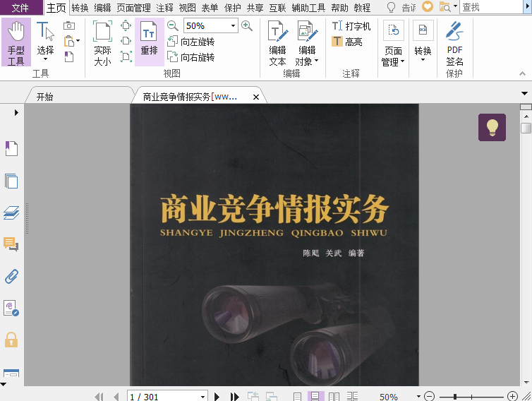The height and width of the screenshot is (401, 532).
Task: Switch to the Edit (编辑) ribbon tab
Action: [x=102, y=8]
